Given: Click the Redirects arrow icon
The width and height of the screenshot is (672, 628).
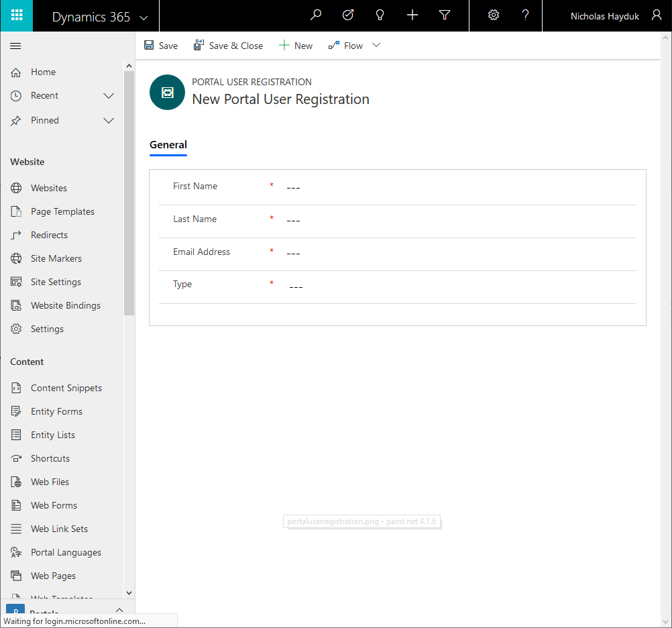Looking at the screenshot, I should tap(16, 235).
